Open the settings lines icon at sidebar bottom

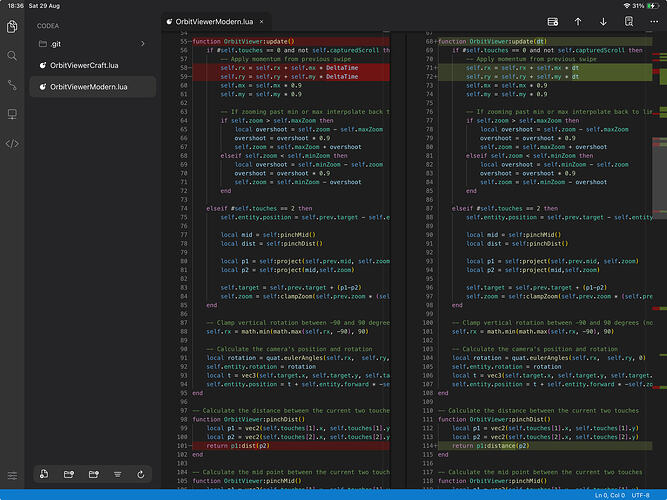[x=12, y=475]
